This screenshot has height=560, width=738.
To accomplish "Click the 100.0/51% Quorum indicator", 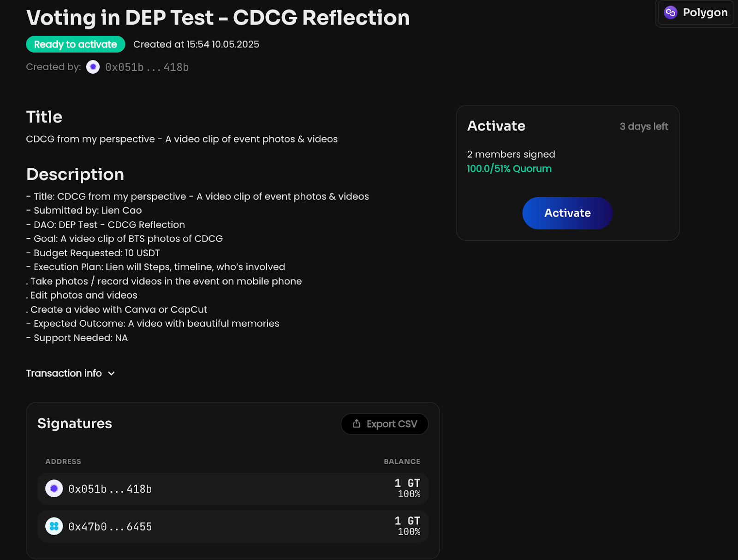I will click(509, 169).
